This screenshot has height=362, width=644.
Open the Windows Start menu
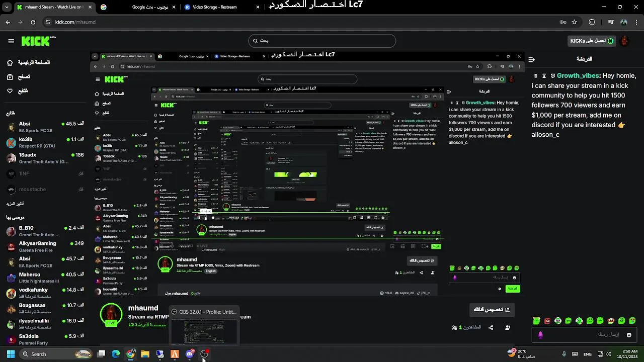tap(11, 354)
